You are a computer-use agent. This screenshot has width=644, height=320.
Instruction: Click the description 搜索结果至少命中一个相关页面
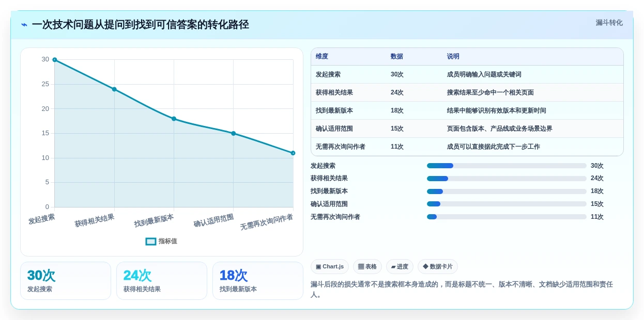pos(490,92)
